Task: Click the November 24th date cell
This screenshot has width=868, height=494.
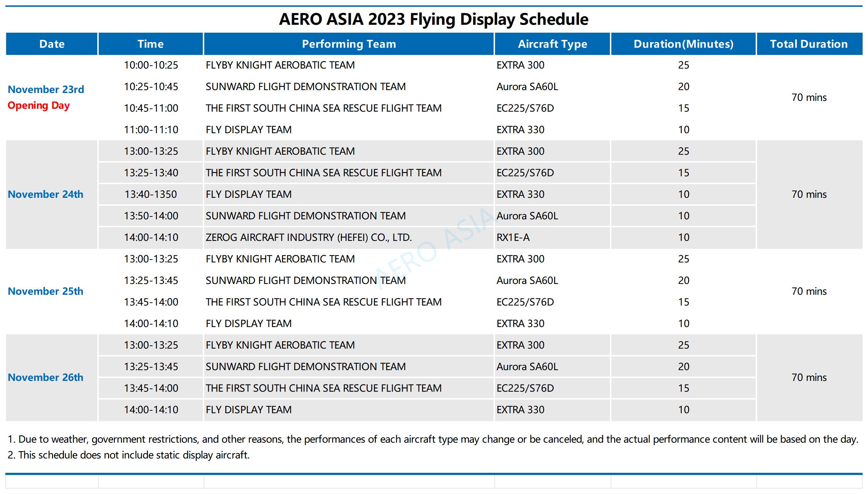Action: coord(52,194)
